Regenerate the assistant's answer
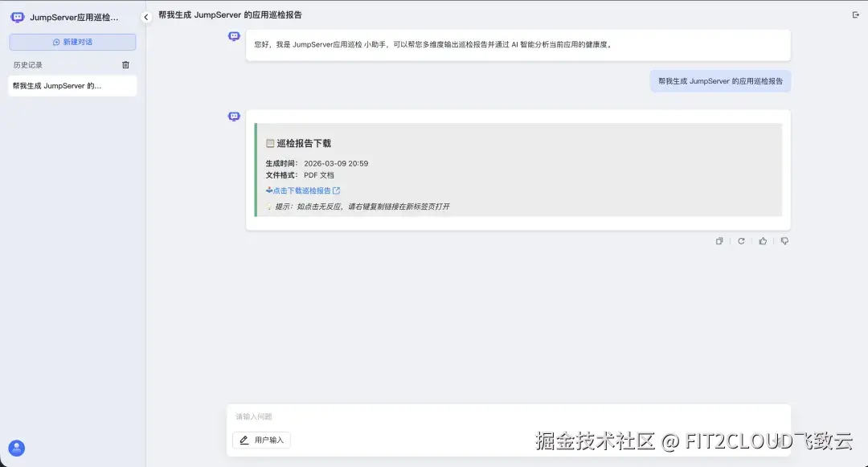868x467 pixels. point(741,240)
